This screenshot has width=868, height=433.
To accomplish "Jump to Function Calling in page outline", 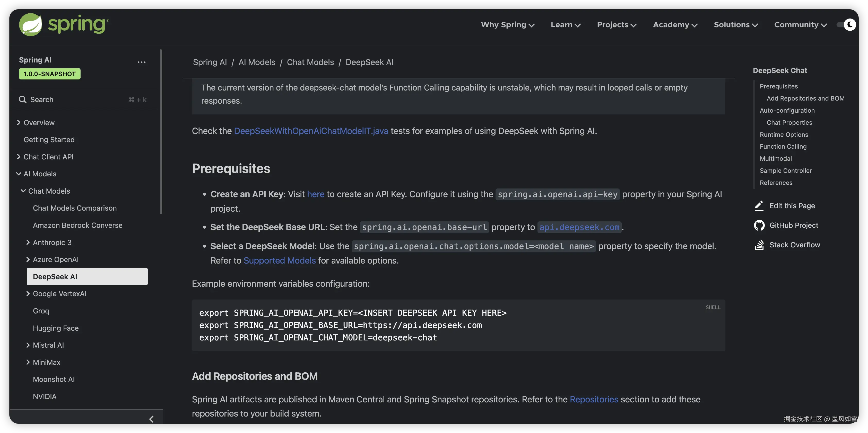I will pos(783,147).
